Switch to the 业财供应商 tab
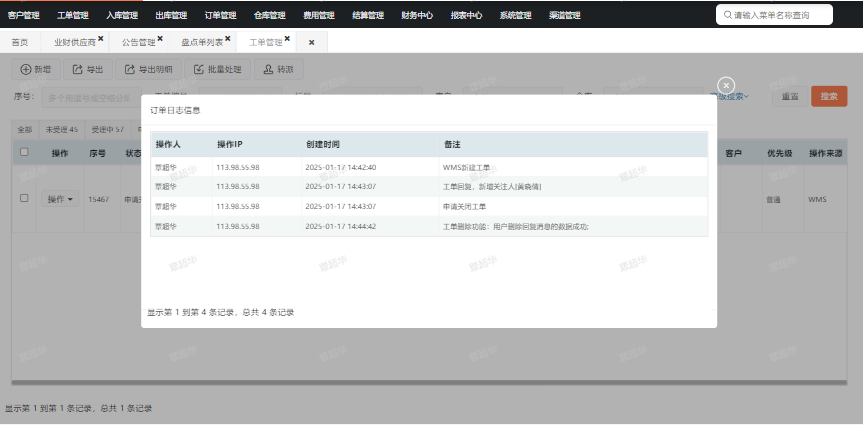Viewport: 863px width, 425px height. [x=74, y=42]
